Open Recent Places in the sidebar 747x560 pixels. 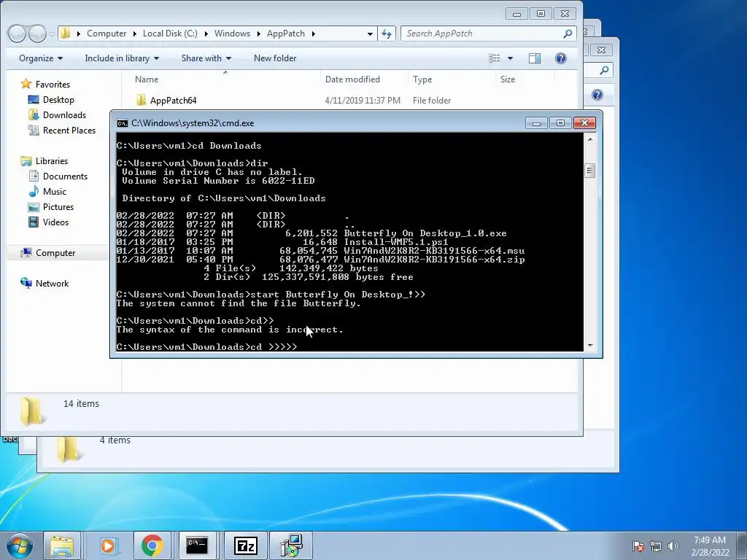pos(69,130)
